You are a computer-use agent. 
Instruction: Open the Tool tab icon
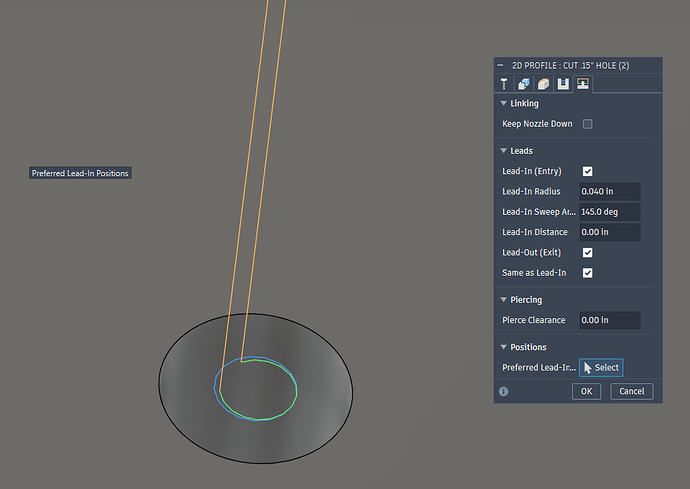(x=504, y=84)
